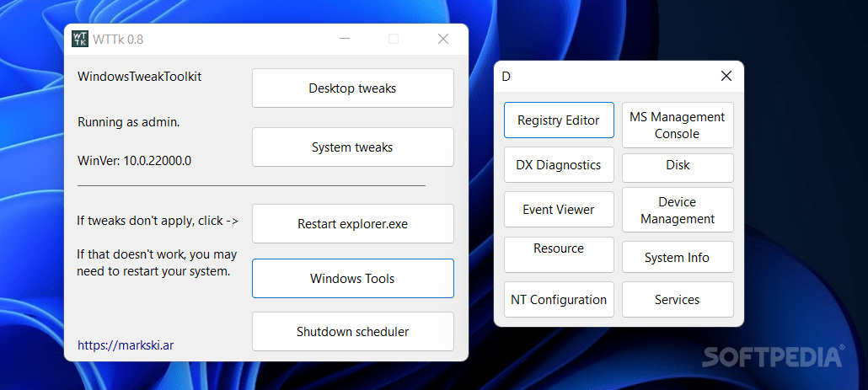Close the WTTk 0.8 window
868x390 pixels.
pyautogui.click(x=443, y=39)
